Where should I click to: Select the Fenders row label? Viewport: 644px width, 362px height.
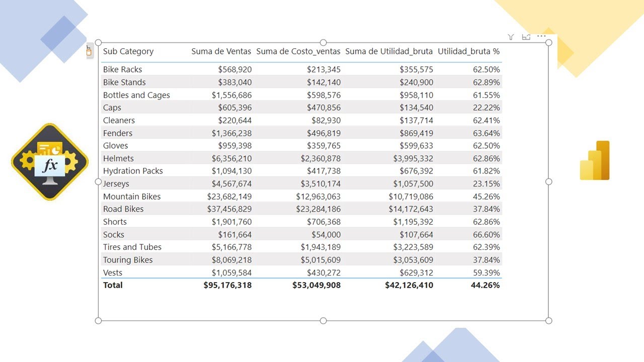pyautogui.click(x=118, y=133)
